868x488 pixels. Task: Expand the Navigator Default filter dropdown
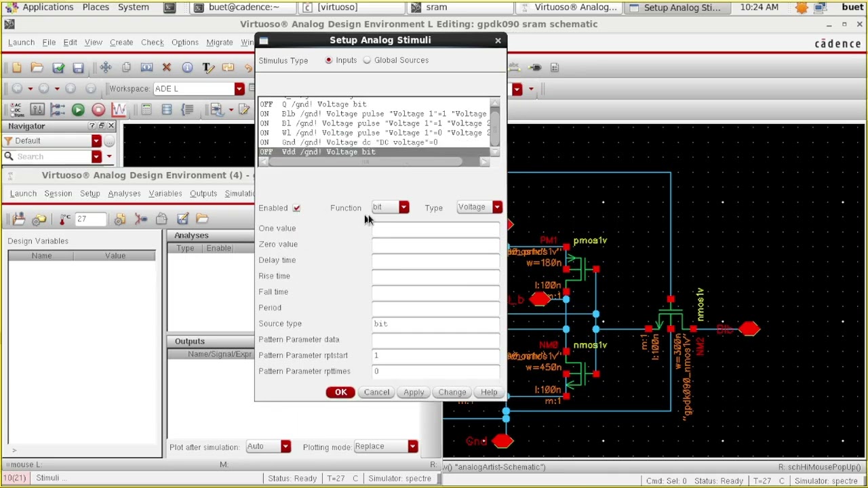click(x=96, y=141)
